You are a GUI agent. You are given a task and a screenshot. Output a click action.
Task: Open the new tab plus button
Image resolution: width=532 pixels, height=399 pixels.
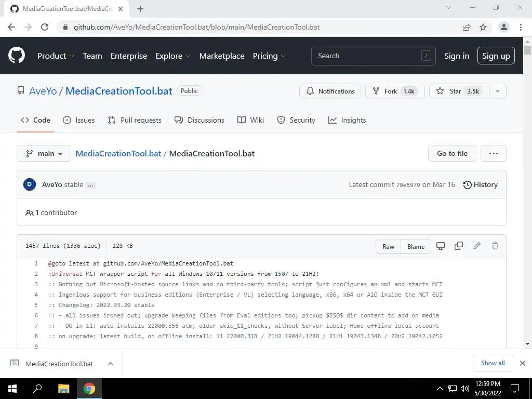[x=140, y=9]
